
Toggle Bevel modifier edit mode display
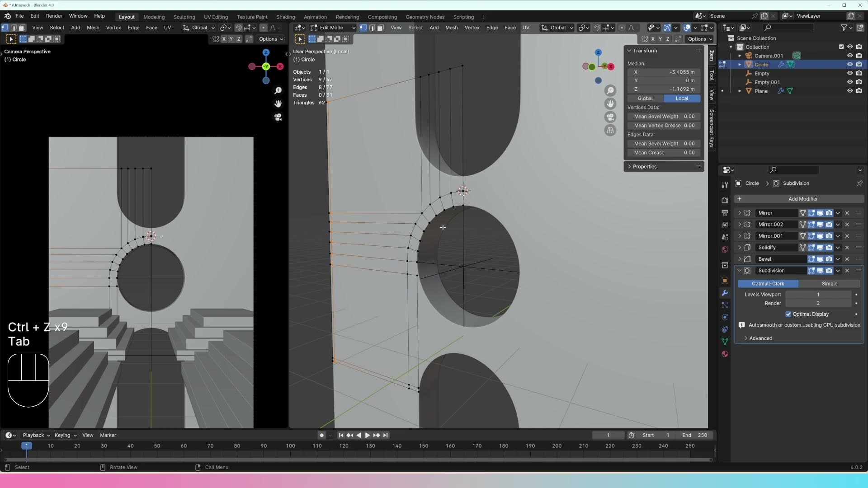point(811,259)
